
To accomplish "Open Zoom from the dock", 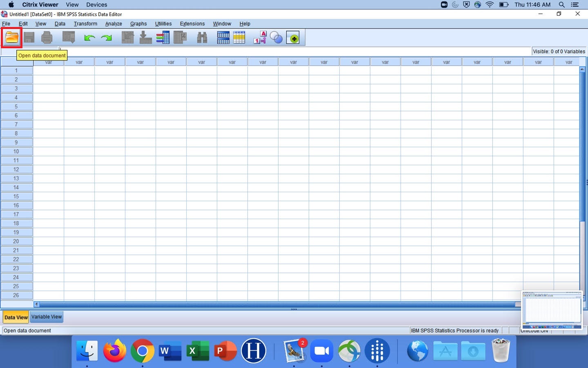I will (x=322, y=351).
